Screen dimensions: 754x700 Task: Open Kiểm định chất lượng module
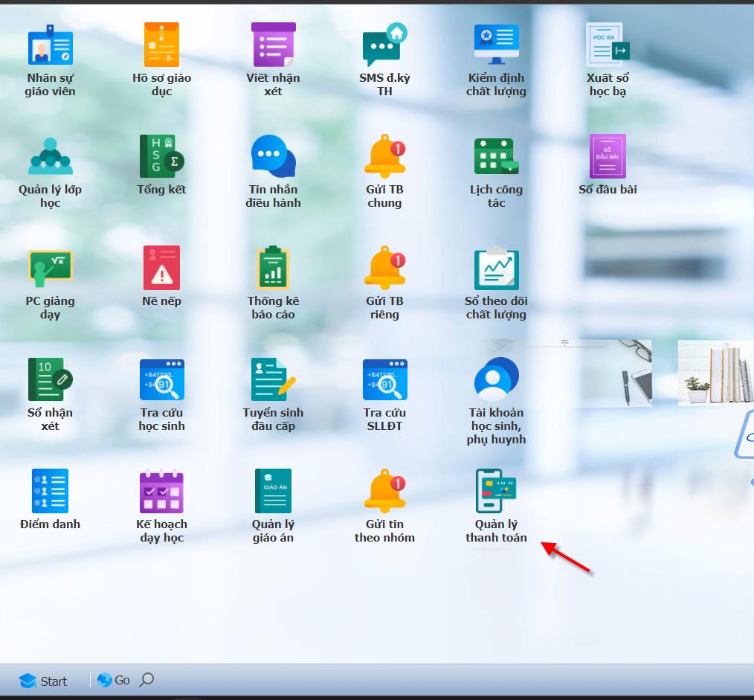pyautogui.click(x=496, y=46)
